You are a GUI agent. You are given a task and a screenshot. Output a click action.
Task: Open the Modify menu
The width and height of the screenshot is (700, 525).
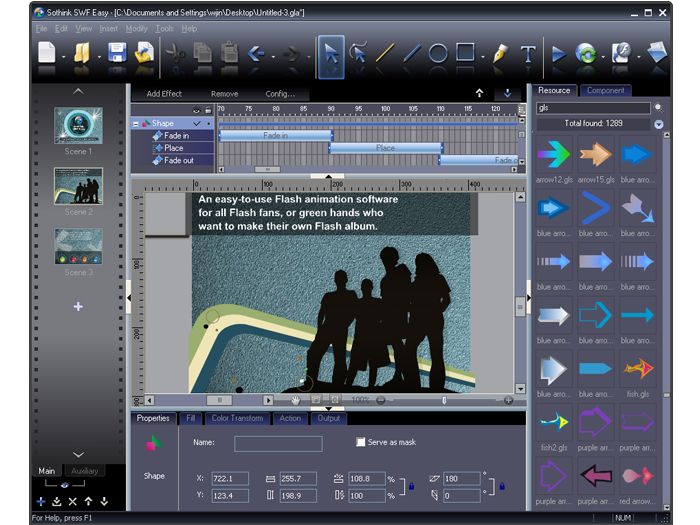(137, 29)
